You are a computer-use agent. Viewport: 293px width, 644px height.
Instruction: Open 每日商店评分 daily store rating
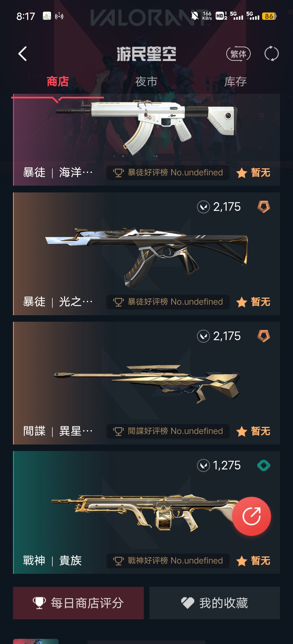[x=78, y=603]
